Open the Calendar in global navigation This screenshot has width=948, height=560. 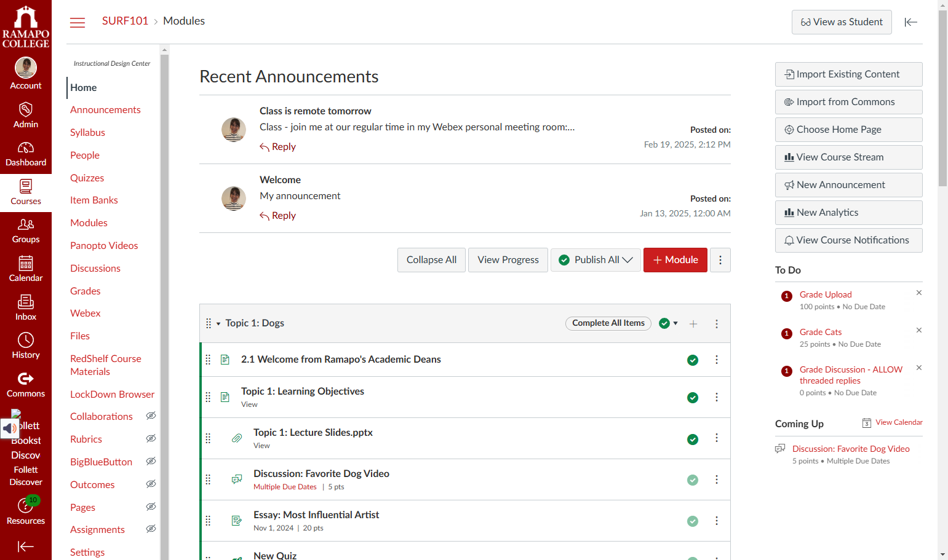pos(26,270)
